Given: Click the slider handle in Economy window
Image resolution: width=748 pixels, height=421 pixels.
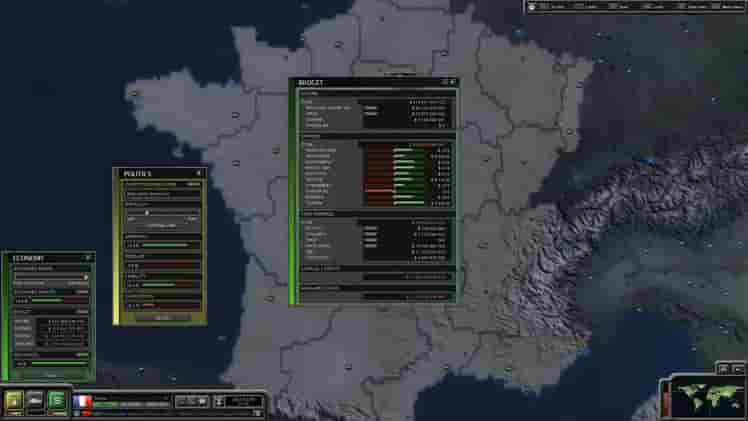Looking at the screenshot, I should click(x=86, y=277).
